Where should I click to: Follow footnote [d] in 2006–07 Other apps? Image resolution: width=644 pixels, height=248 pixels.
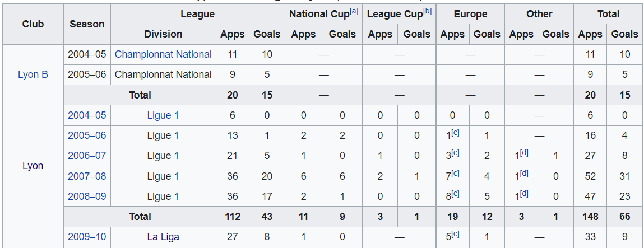click(x=524, y=153)
